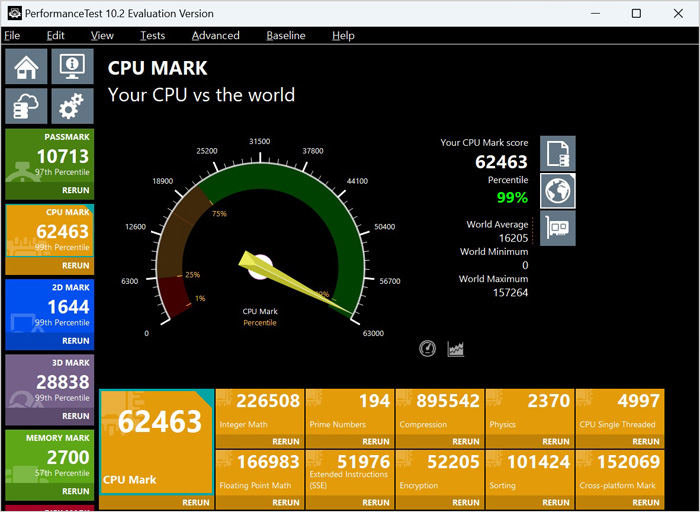Viewport: 700px width, 512px height.
Task: Rerun the Compression test
Action: click(x=466, y=441)
